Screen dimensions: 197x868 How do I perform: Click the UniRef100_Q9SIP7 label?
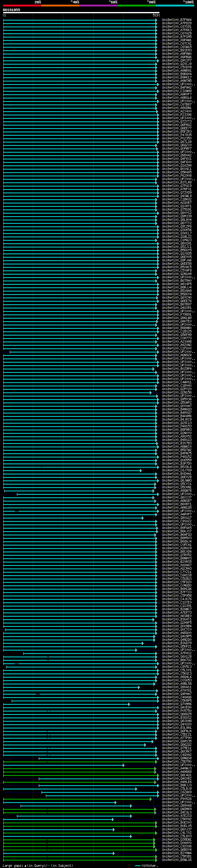click(176, 61)
